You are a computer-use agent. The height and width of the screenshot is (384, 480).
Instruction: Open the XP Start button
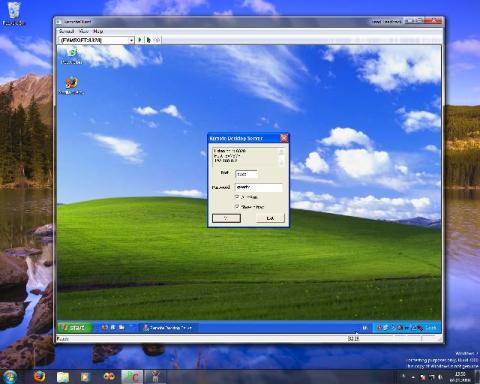[x=75, y=328]
